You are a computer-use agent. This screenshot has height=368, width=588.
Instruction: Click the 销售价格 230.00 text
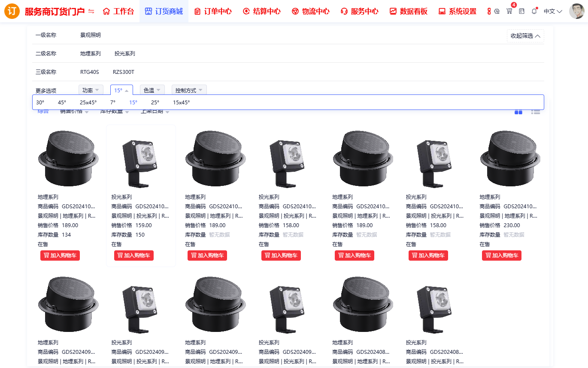(x=500, y=225)
